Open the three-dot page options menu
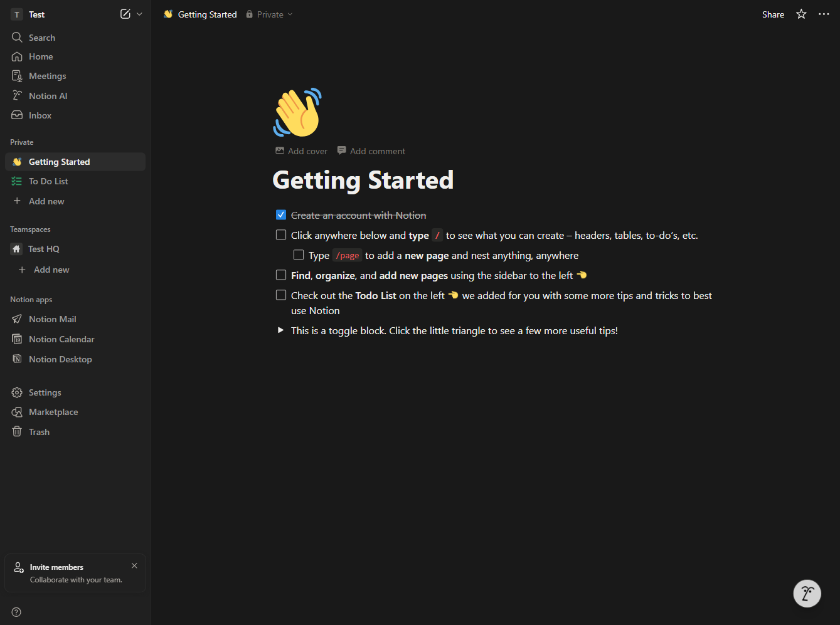Image resolution: width=840 pixels, height=625 pixels. 824,14
